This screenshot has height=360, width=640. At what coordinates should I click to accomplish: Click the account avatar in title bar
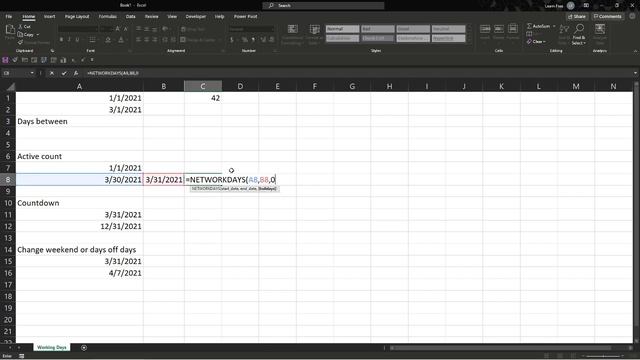tap(571, 5)
